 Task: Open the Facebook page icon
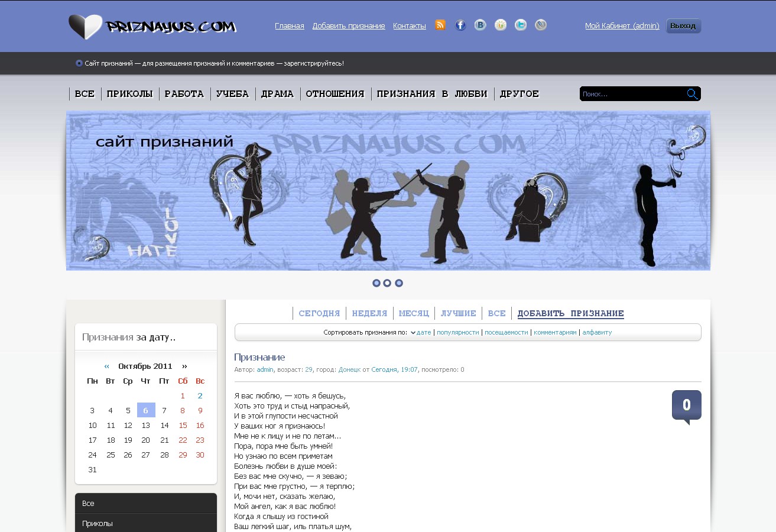click(x=460, y=25)
